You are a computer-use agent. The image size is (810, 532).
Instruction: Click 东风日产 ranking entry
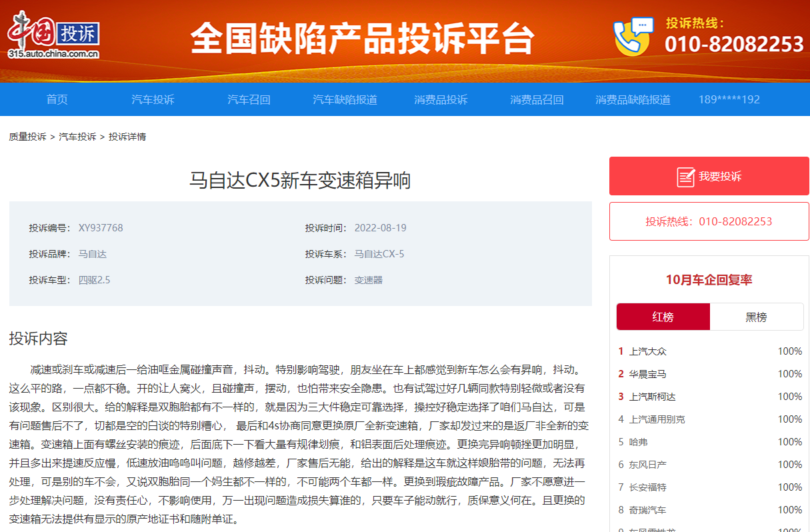tap(647, 465)
